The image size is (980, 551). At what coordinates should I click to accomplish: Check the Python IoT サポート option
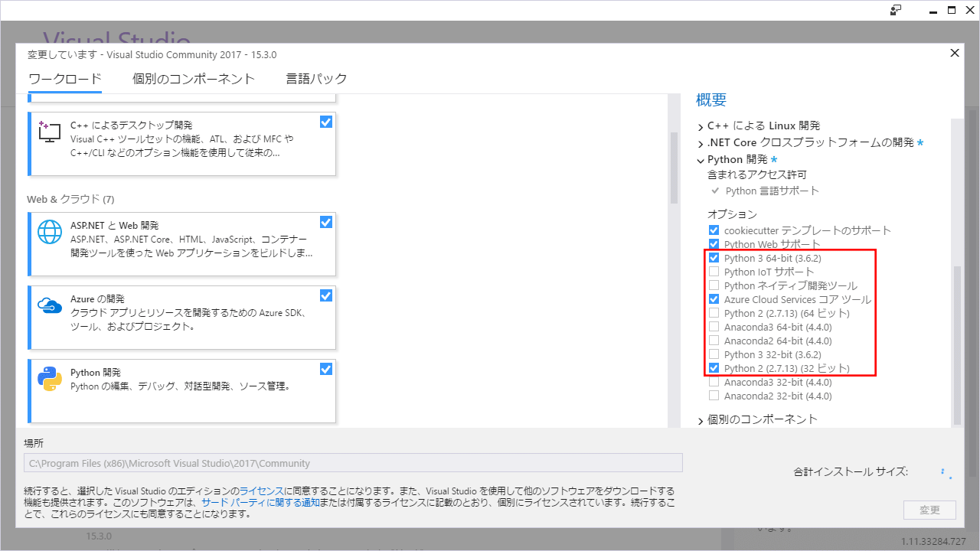(714, 272)
